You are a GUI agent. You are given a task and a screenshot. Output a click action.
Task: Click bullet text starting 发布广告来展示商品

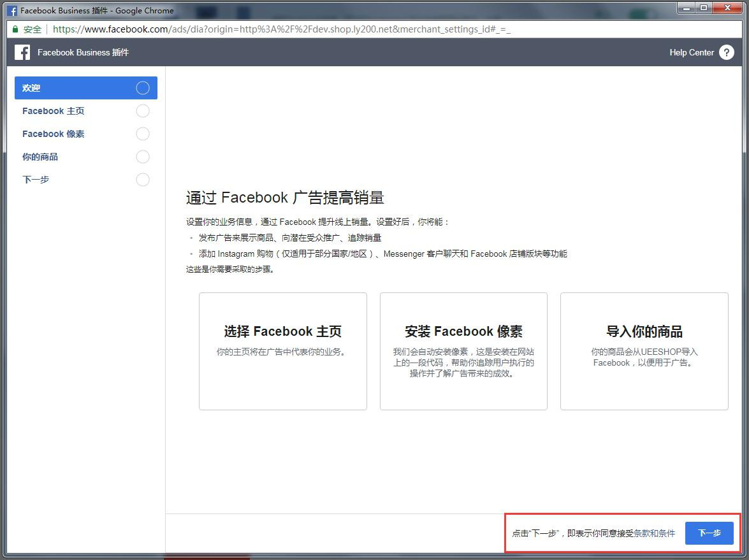pyautogui.click(x=290, y=238)
